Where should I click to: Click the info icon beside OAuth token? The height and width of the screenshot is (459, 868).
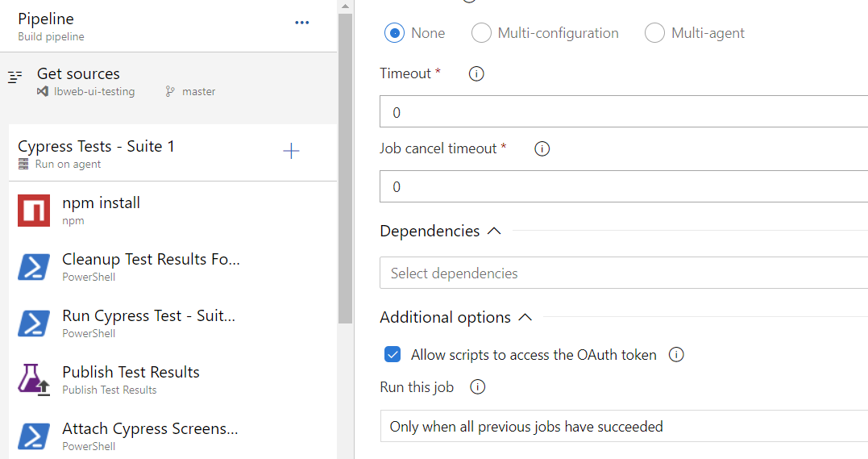(x=677, y=355)
